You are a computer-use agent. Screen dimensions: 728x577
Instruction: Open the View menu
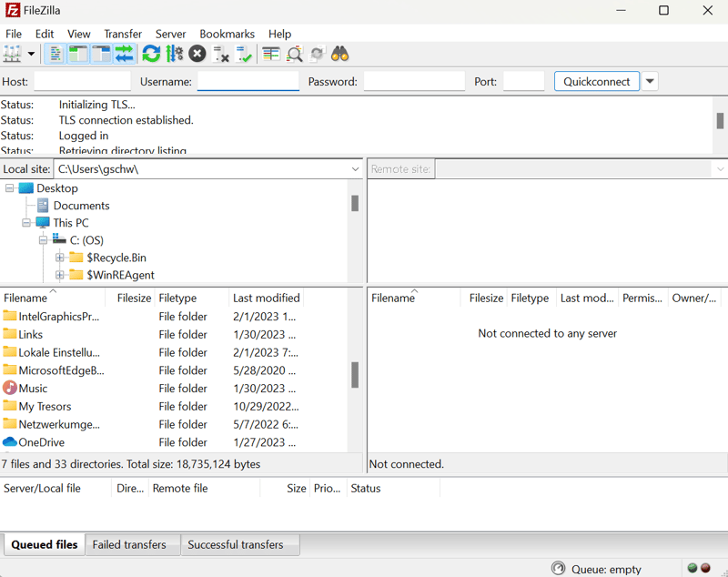tap(79, 34)
